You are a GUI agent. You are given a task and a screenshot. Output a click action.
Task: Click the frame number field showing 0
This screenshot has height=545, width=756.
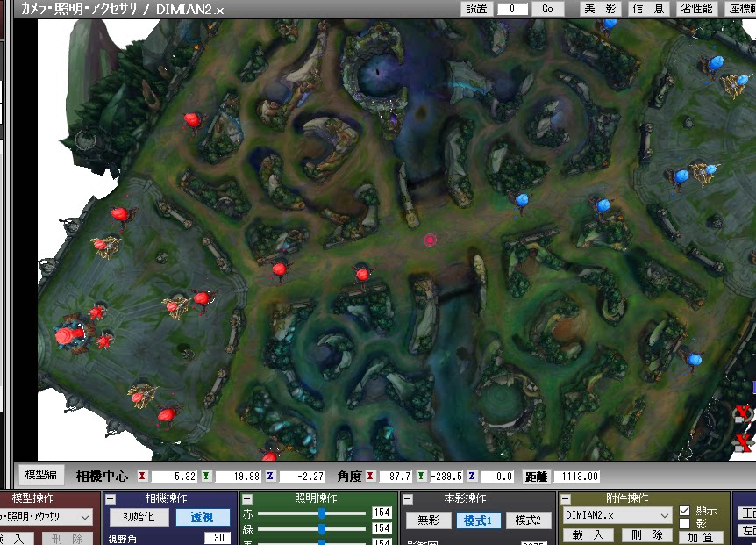tap(512, 9)
